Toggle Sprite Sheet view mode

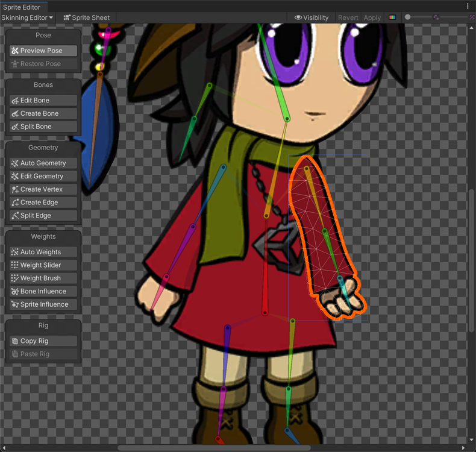pyautogui.click(x=86, y=17)
